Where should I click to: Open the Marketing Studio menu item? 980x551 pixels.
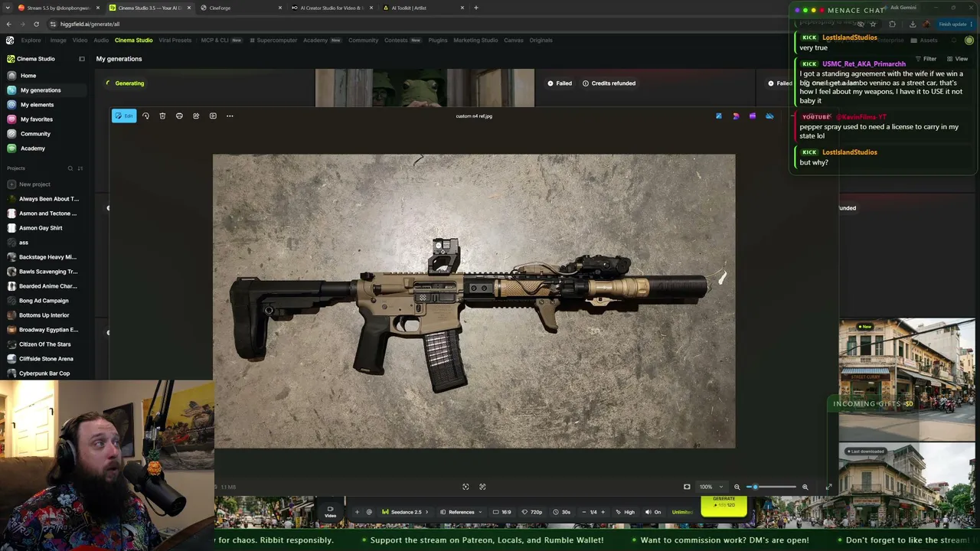click(475, 40)
